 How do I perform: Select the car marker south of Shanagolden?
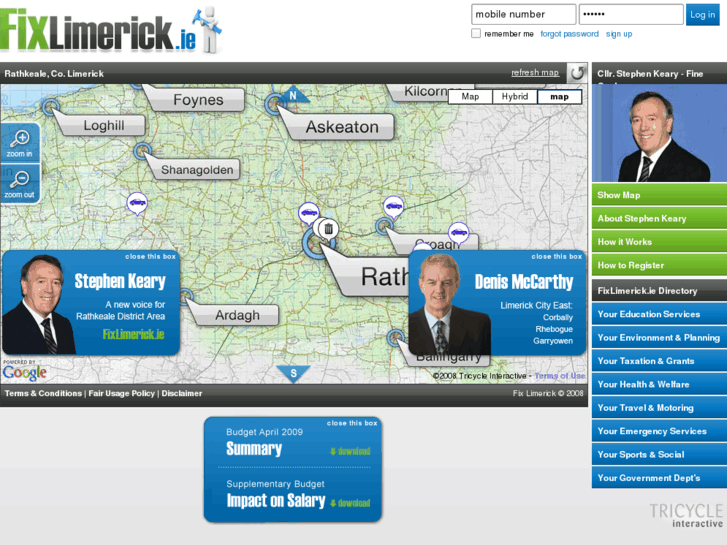[137, 203]
